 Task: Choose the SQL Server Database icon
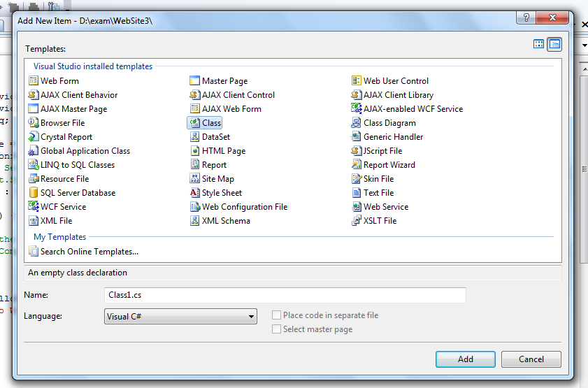(34, 193)
